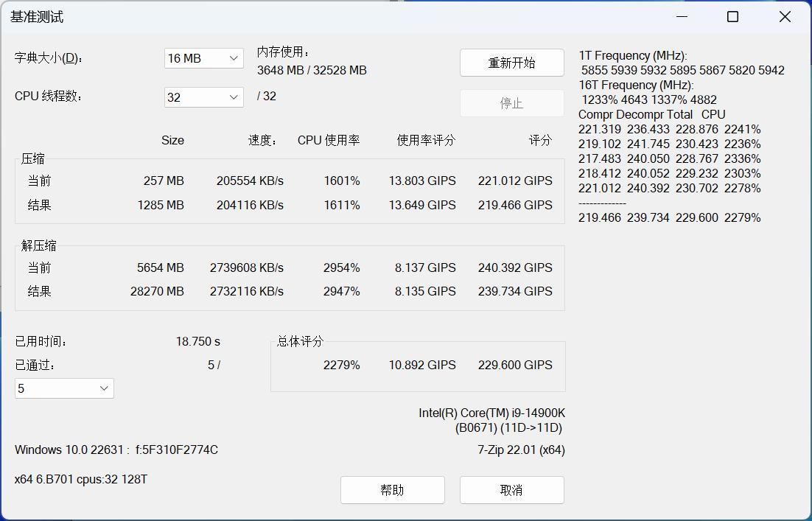This screenshot has width=812, height=521.
Task: Select the 219.466 GIPS compression result rating
Action: coord(515,205)
